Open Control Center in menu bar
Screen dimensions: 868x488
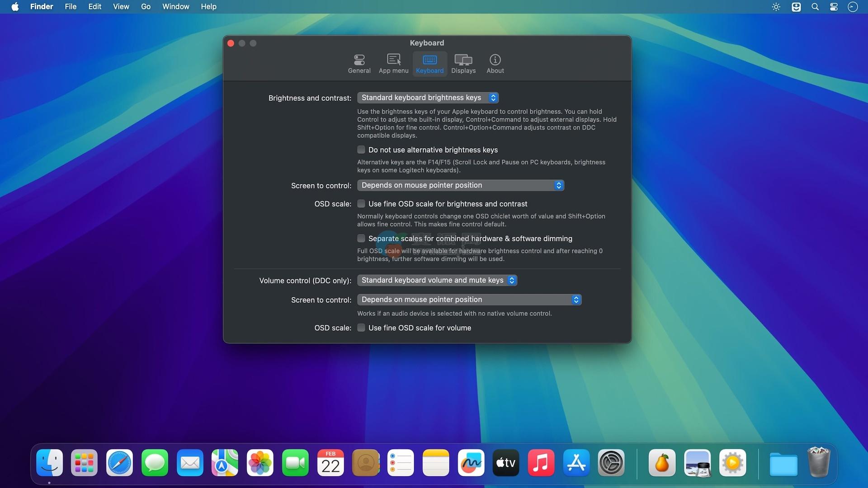click(834, 7)
